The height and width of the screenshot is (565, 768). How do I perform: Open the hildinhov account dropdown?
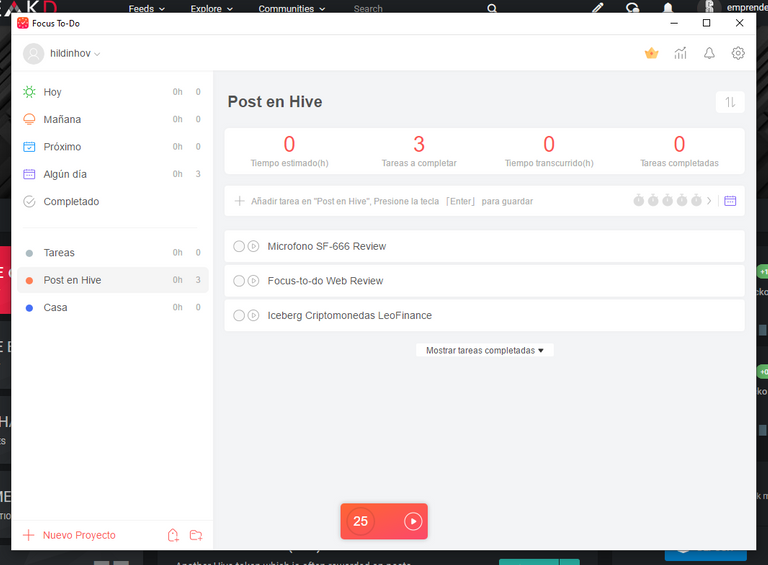(x=75, y=53)
